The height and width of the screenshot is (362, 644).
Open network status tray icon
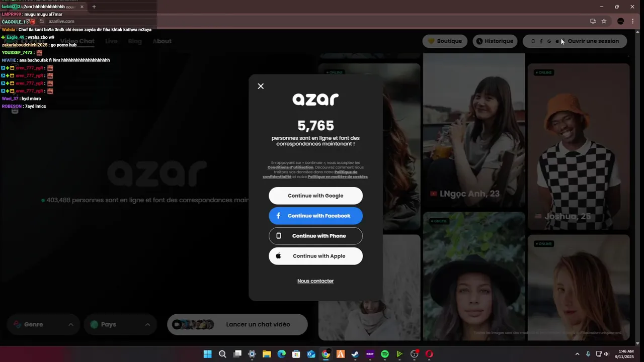599,354
